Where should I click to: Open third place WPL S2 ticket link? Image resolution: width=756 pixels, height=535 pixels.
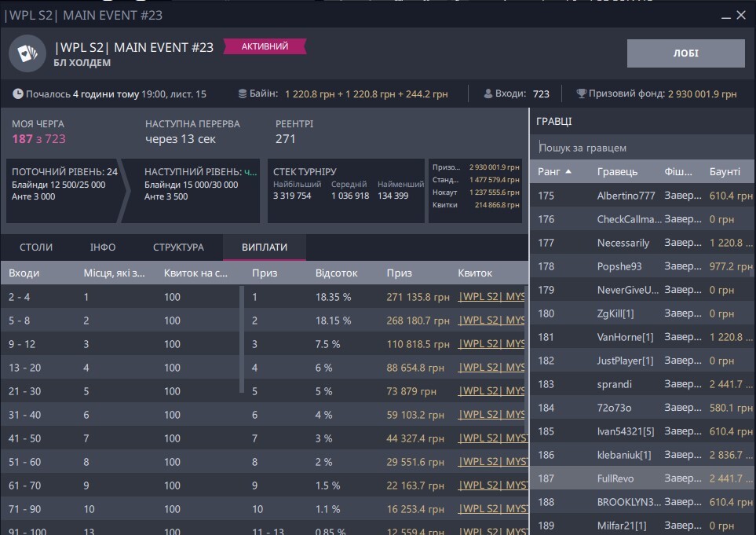click(x=491, y=344)
